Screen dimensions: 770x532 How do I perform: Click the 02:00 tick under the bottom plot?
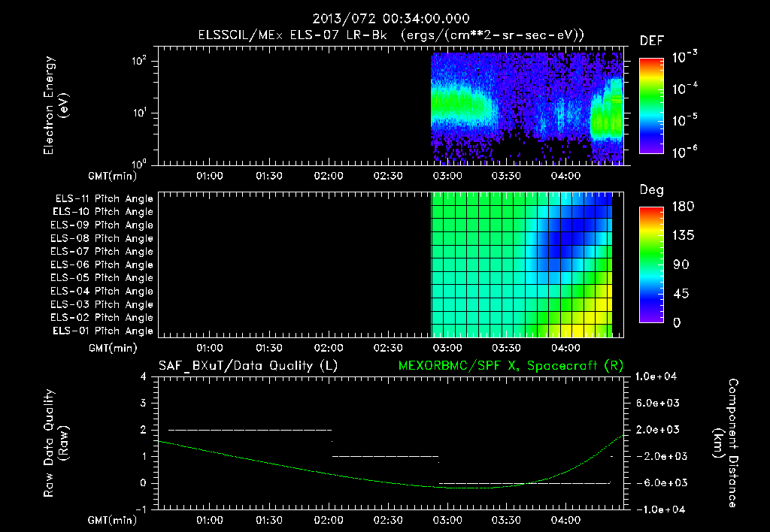pos(329,520)
